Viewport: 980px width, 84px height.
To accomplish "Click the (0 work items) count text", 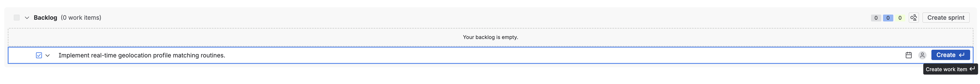I will point(81,18).
